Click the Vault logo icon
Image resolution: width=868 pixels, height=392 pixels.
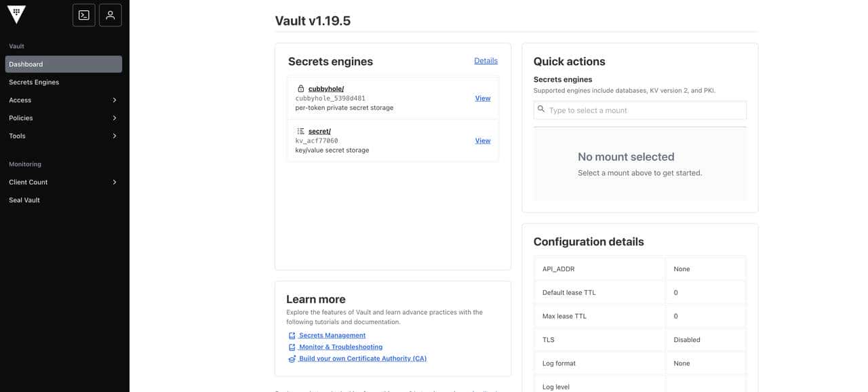pyautogui.click(x=16, y=14)
